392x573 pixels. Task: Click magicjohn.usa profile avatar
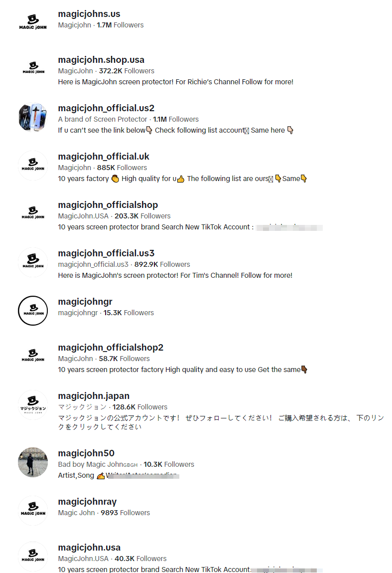pos(33,556)
